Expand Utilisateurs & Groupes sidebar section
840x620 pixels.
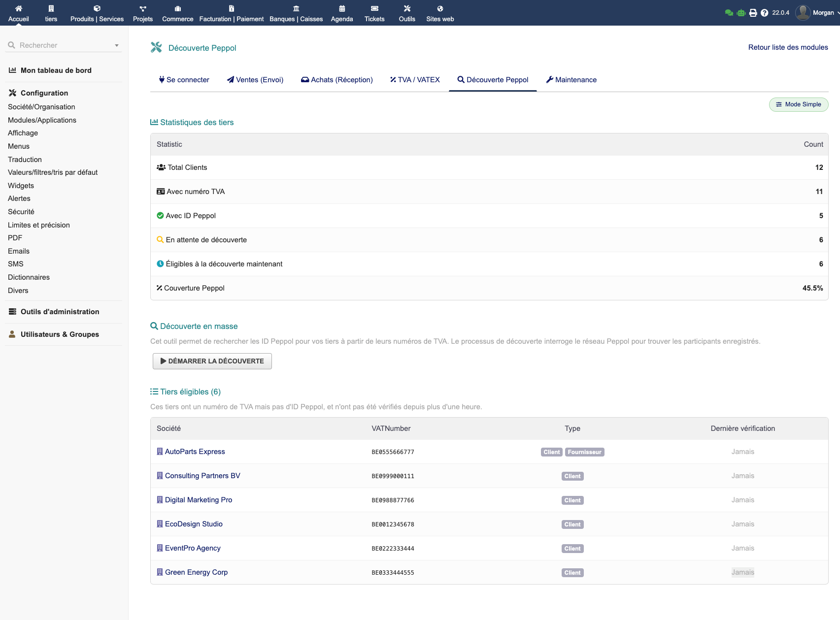(x=60, y=334)
